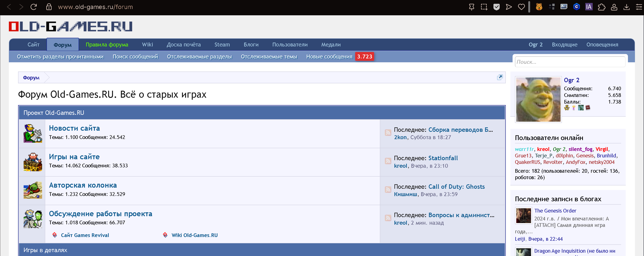Open the browser downloads icon
Screen dimensions: 644x256
(626, 7)
